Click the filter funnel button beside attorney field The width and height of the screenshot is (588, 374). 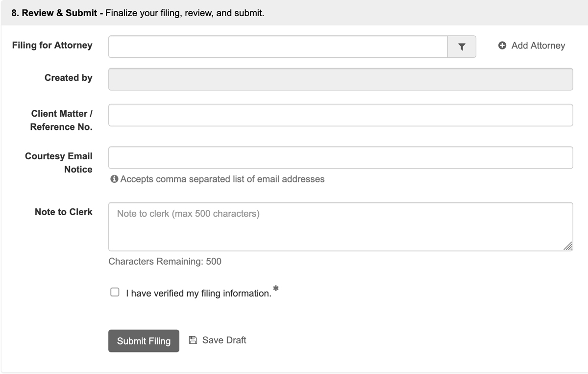(x=461, y=46)
